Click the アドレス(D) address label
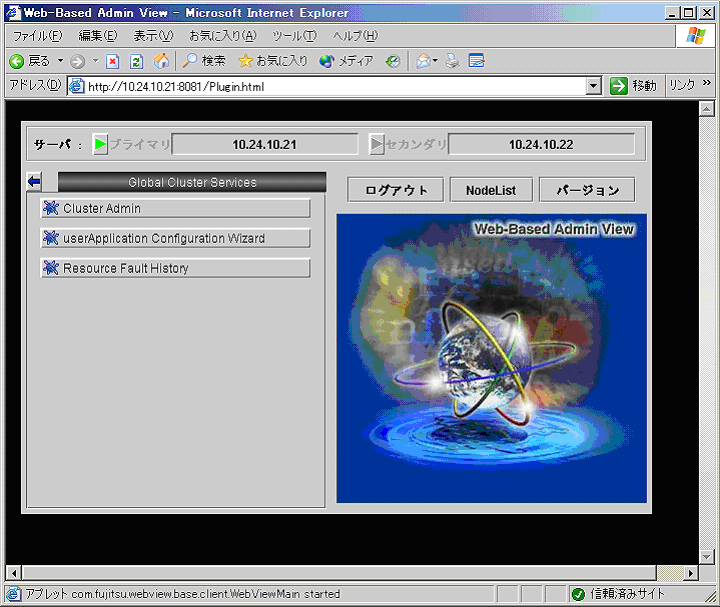The height and width of the screenshot is (607, 720). coord(35,85)
